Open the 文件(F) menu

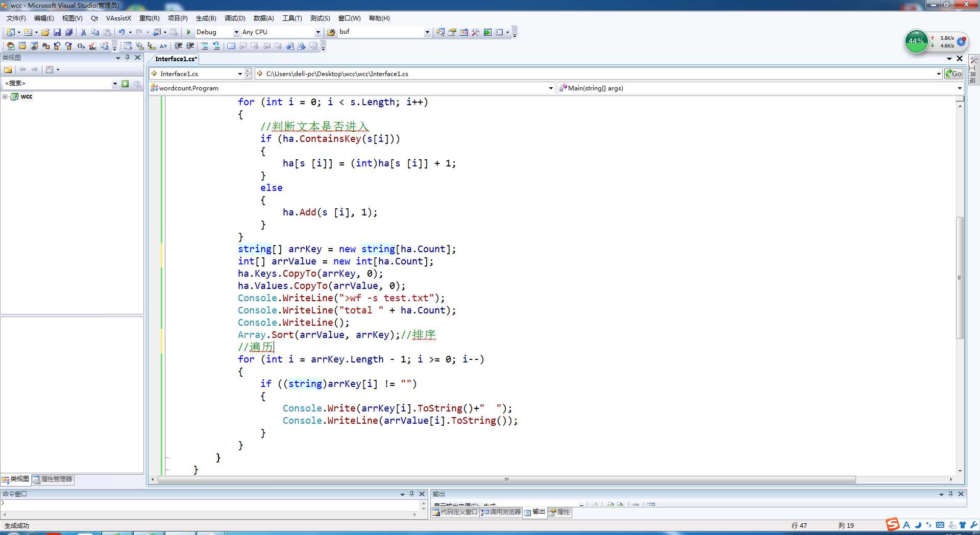click(16, 18)
